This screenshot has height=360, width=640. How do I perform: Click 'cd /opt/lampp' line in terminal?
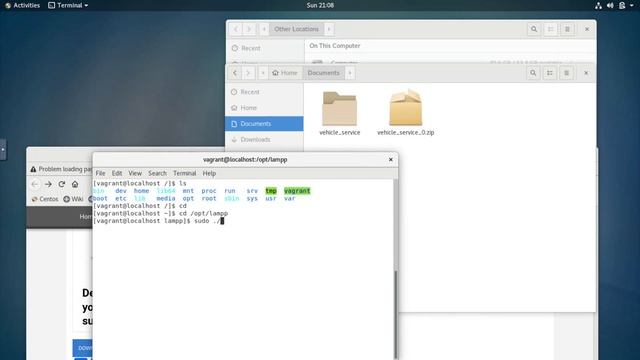160,213
